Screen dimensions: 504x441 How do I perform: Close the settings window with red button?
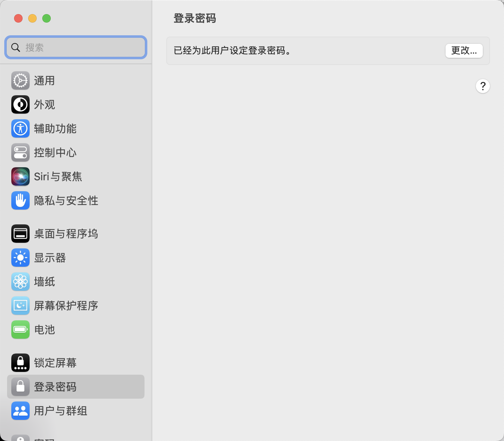(x=18, y=18)
